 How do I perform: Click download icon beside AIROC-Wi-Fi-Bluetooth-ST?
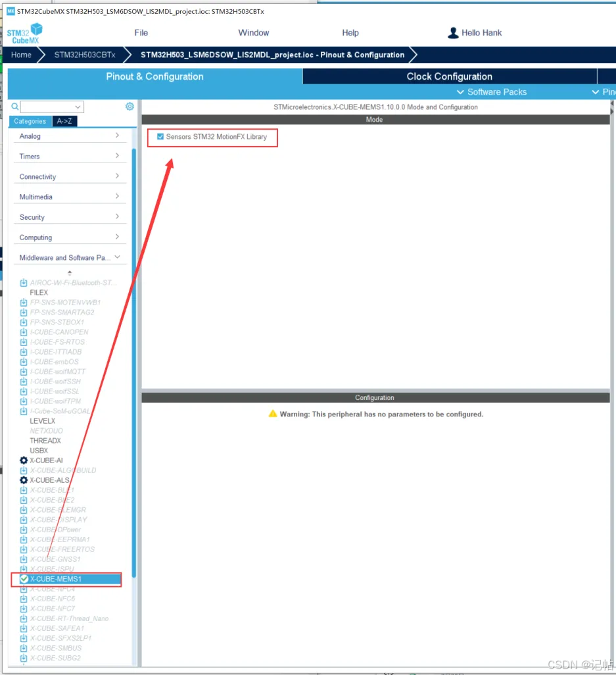(x=24, y=283)
